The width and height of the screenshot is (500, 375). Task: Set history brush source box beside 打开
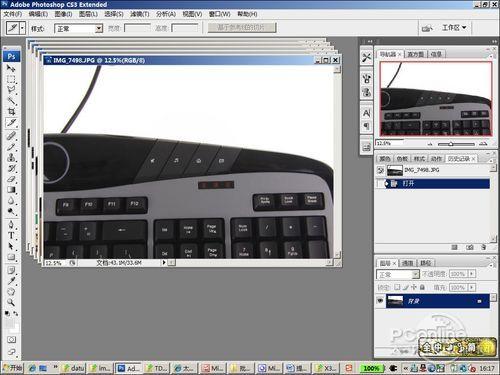(380, 183)
